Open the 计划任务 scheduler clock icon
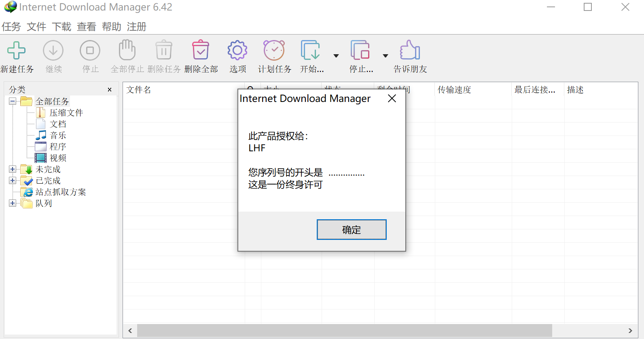The width and height of the screenshot is (644, 339). [274, 51]
